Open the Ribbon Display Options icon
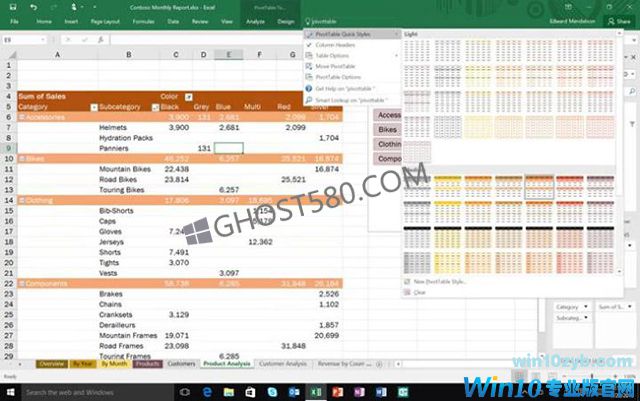Screen dimensions: 640x401 pyautogui.click(x=568, y=7)
